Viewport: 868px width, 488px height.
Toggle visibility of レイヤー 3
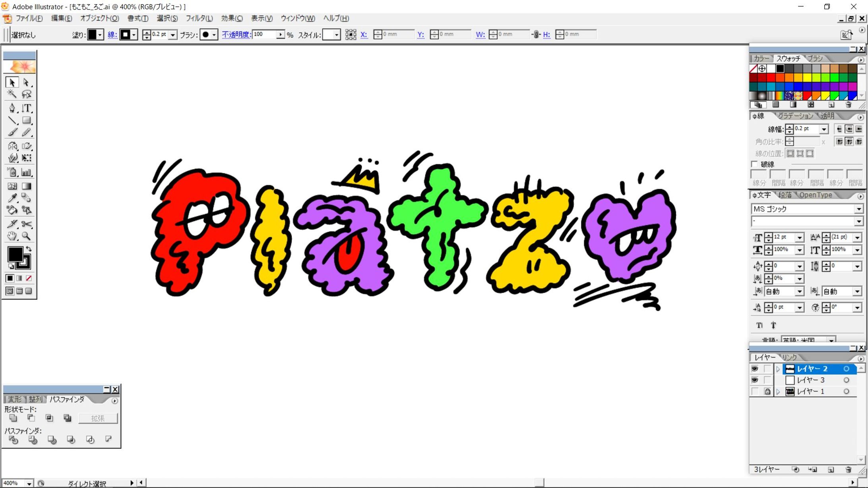pos(754,380)
